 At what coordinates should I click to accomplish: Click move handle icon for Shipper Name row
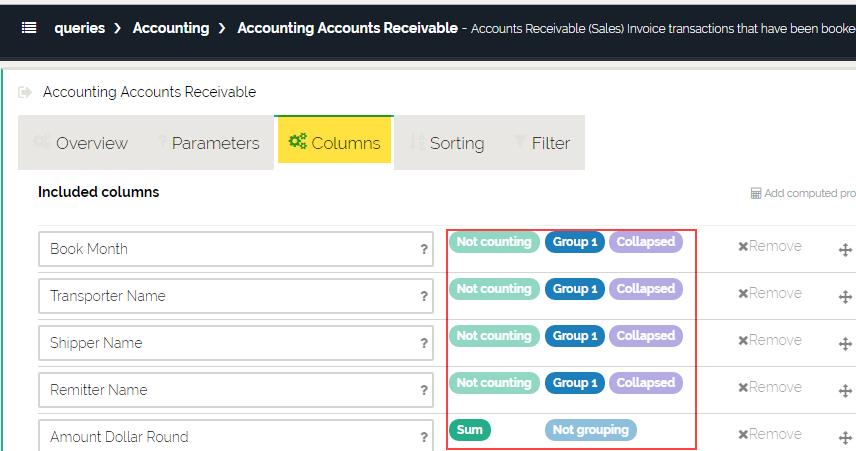coord(845,342)
